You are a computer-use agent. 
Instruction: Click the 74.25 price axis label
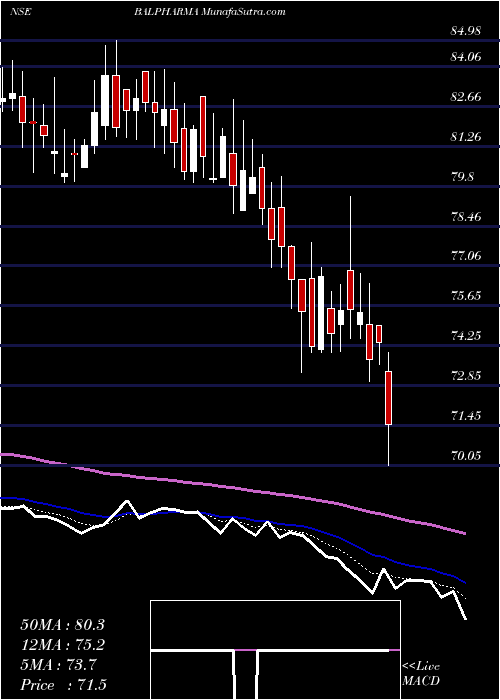pos(466,336)
